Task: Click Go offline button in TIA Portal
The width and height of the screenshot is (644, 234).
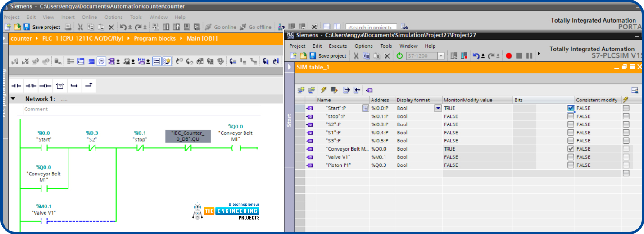Action: pos(255,27)
